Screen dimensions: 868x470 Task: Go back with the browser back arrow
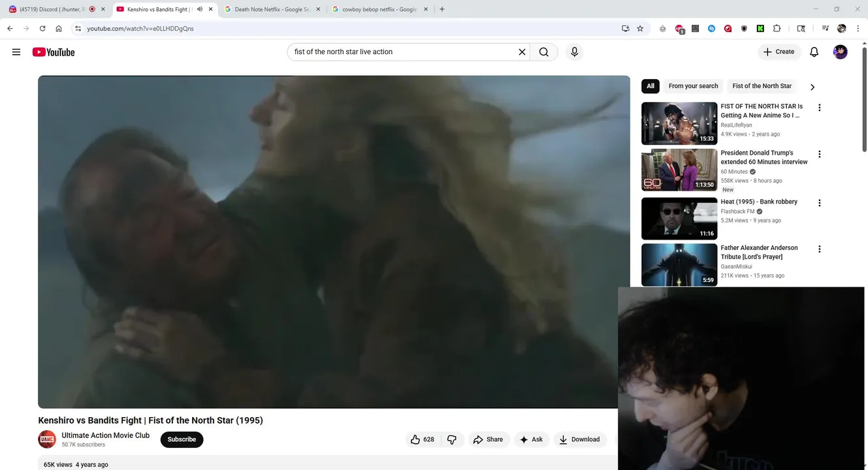click(10, 29)
